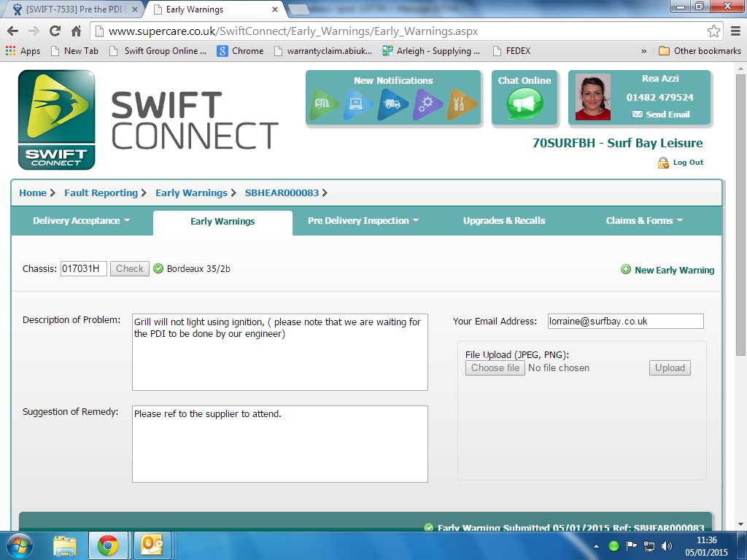Click the 01482 479524 phone number
Image resolution: width=747 pixels, height=560 pixels.
pyautogui.click(x=659, y=97)
